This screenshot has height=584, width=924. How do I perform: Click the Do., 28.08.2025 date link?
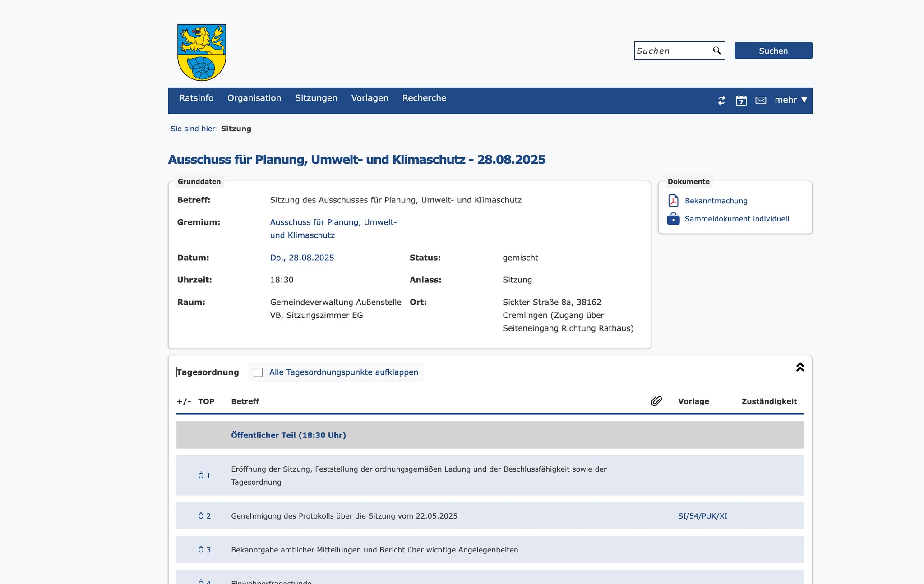click(302, 258)
